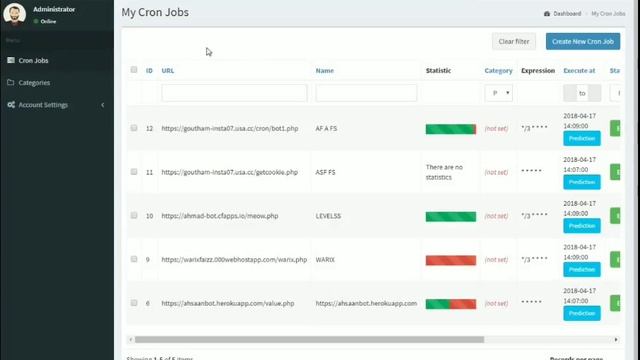
Task: Click the Cron Jobs sidebar icon
Action: tap(11, 60)
